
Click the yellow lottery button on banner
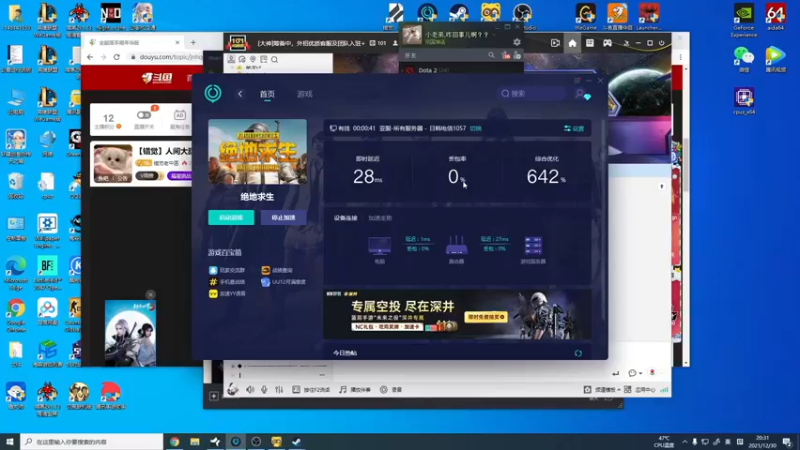click(x=486, y=317)
